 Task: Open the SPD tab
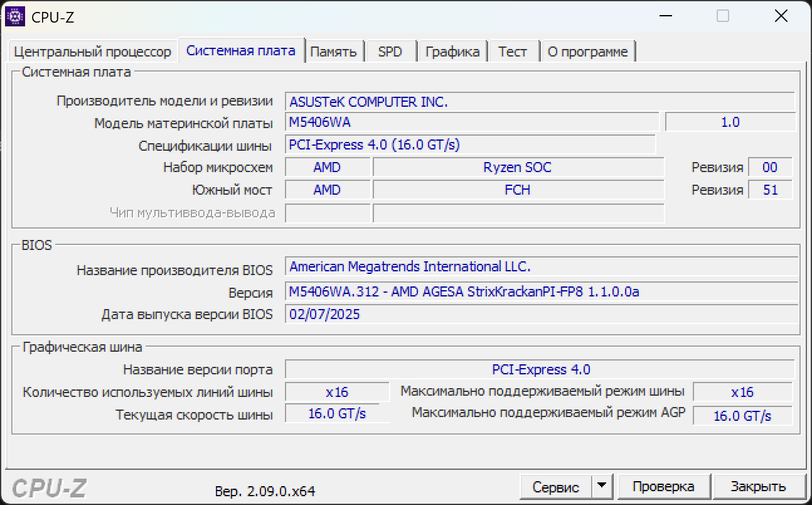(390, 52)
